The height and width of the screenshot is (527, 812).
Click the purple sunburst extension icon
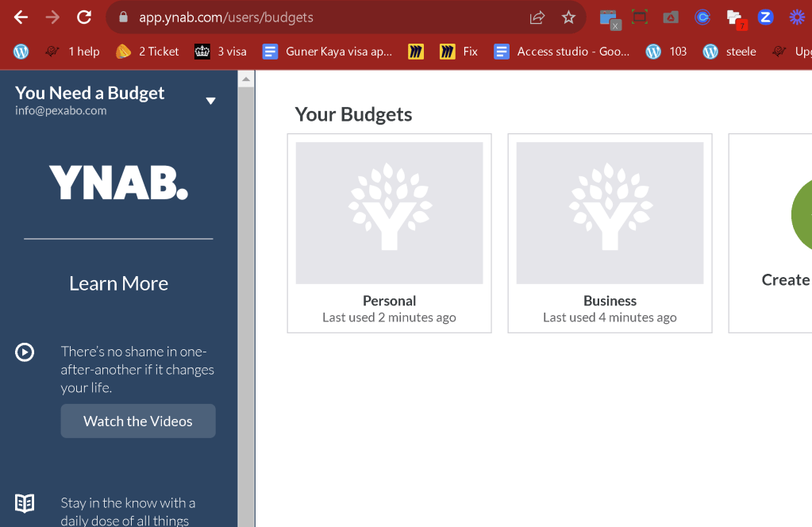click(797, 17)
